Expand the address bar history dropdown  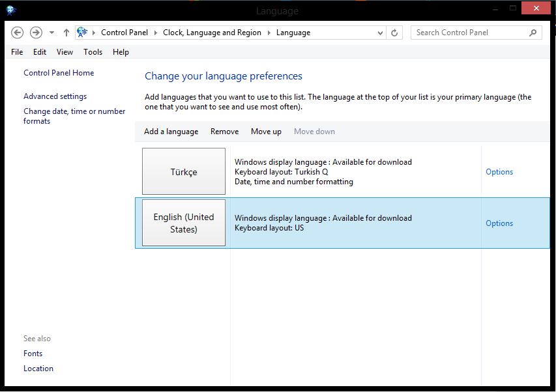point(381,33)
